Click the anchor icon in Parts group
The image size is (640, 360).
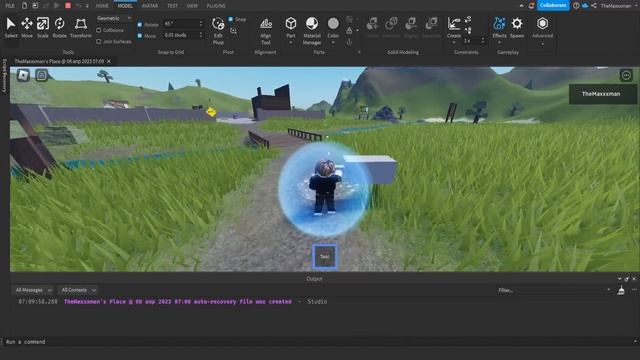(349, 42)
